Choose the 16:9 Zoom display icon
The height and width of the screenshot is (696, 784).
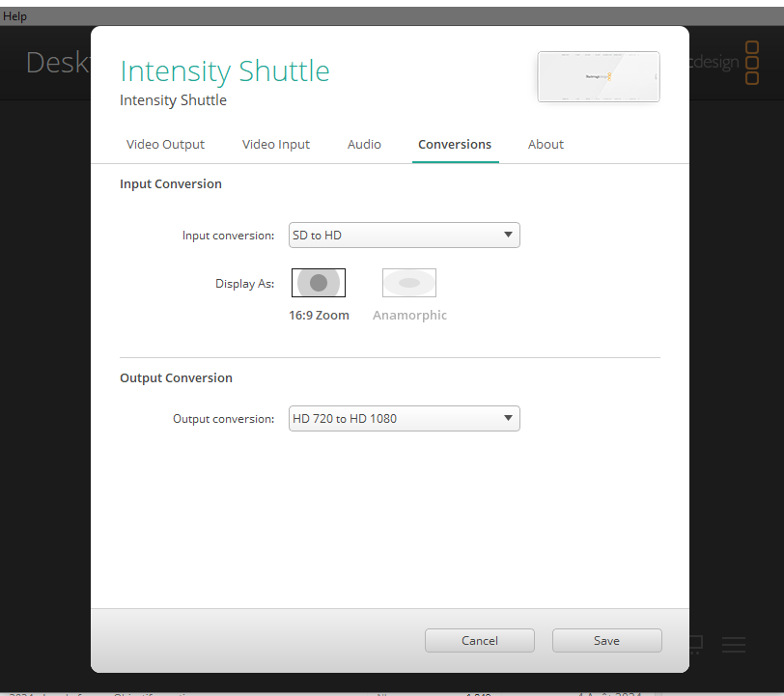(x=319, y=283)
